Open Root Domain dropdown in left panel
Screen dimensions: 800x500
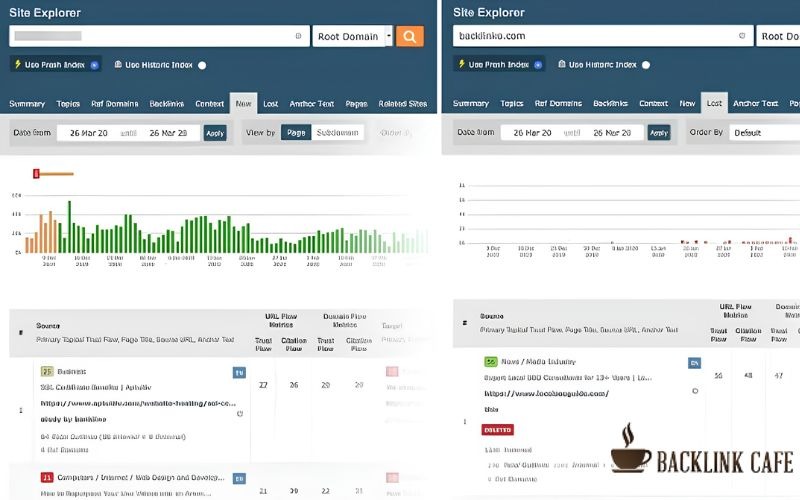click(353, 36)
